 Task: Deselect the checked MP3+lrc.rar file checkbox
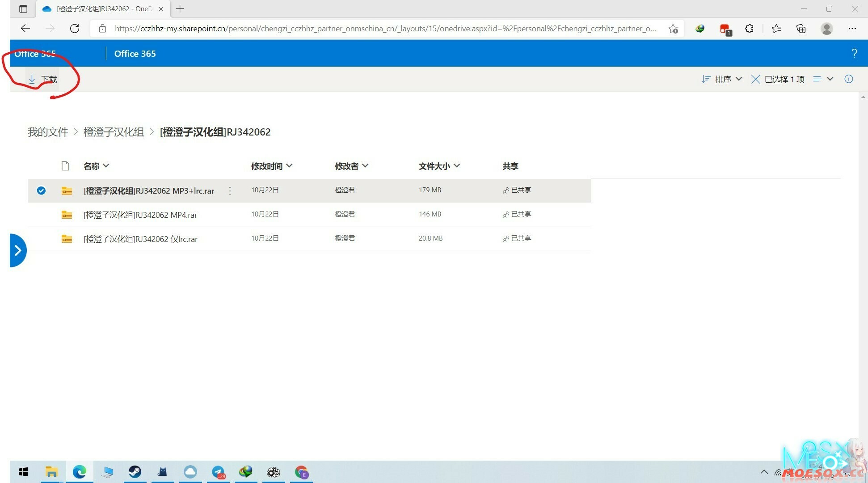(41, 191)
